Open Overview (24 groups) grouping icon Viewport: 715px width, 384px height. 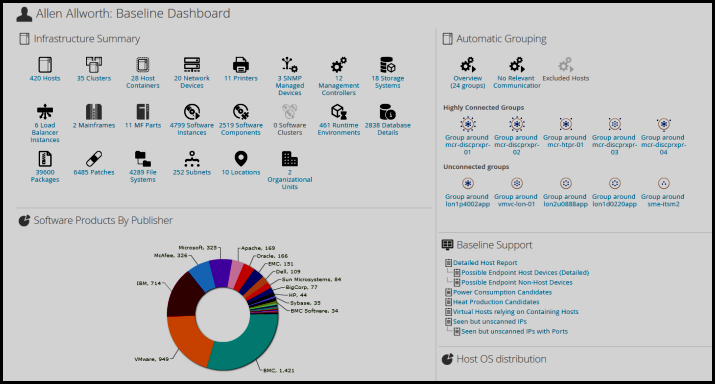[x=468, y=65]
